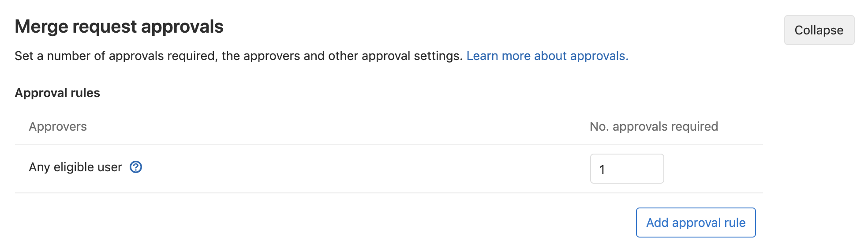Focus the approvals required number field

[627, 169]
